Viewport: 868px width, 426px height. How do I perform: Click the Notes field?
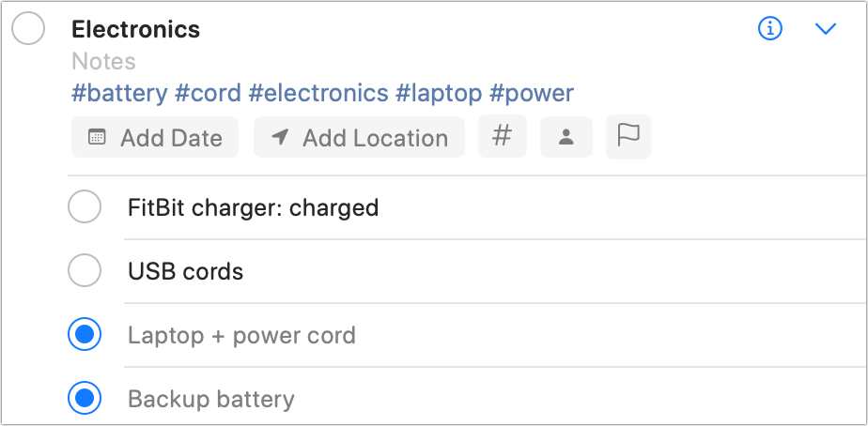click(103, 61)
